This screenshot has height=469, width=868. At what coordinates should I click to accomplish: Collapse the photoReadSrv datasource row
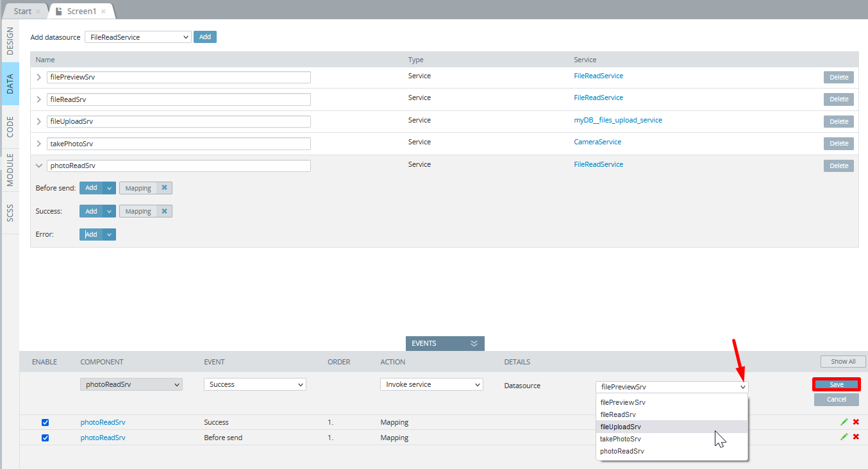38,166
